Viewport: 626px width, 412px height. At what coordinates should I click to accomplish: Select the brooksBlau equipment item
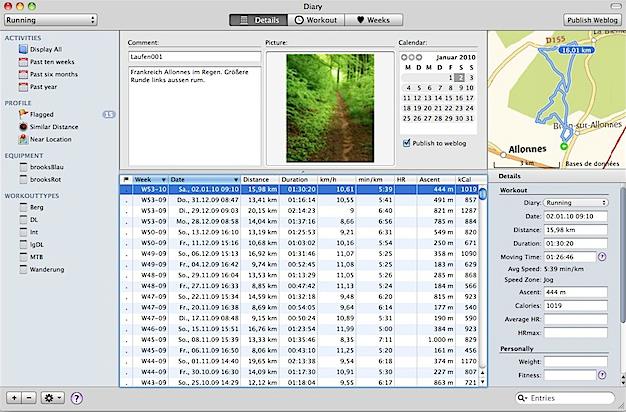pyautogui.click(x=42, y=167)
